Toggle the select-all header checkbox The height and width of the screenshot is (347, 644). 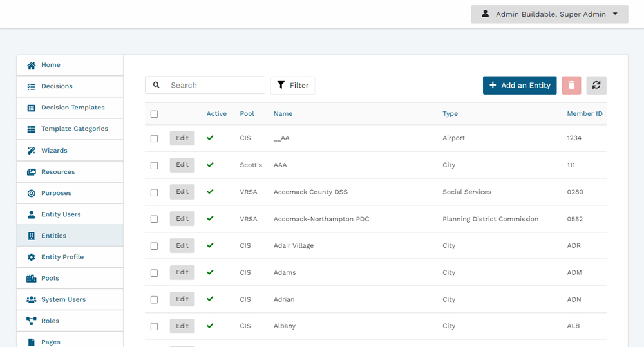click(154, 114)
